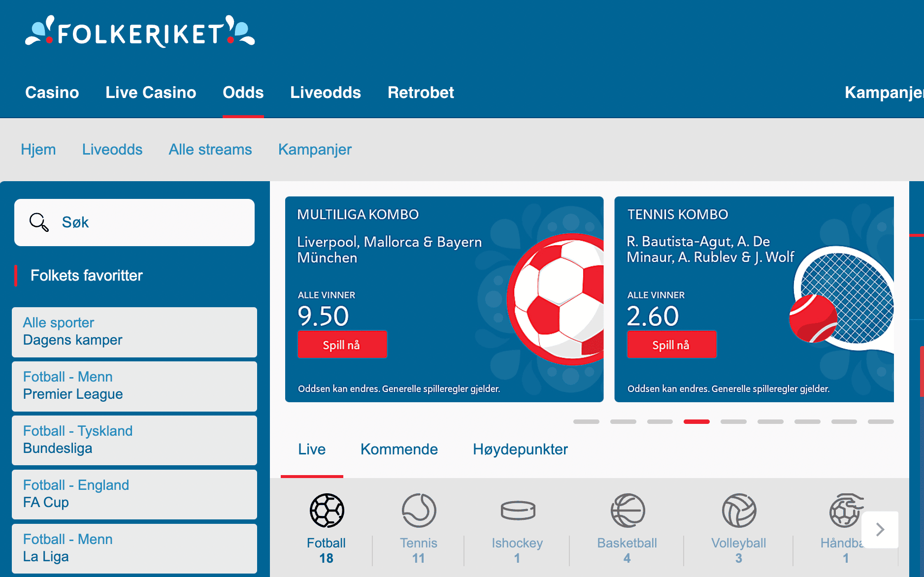Screen dimensions: 924x577
Task: Open the Retrobet menu item
Action: tap(421, 93)
